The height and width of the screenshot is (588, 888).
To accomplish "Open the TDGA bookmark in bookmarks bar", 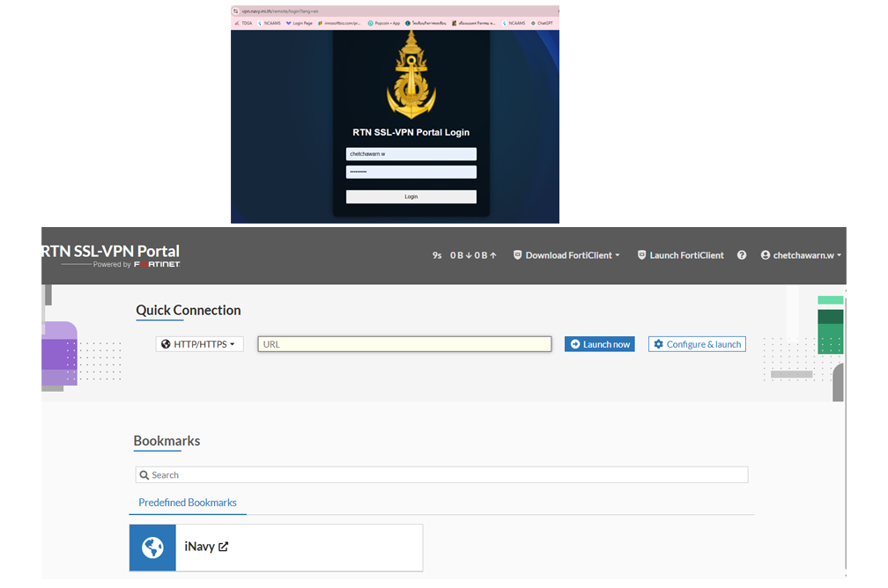I will (x=244, y=23).
